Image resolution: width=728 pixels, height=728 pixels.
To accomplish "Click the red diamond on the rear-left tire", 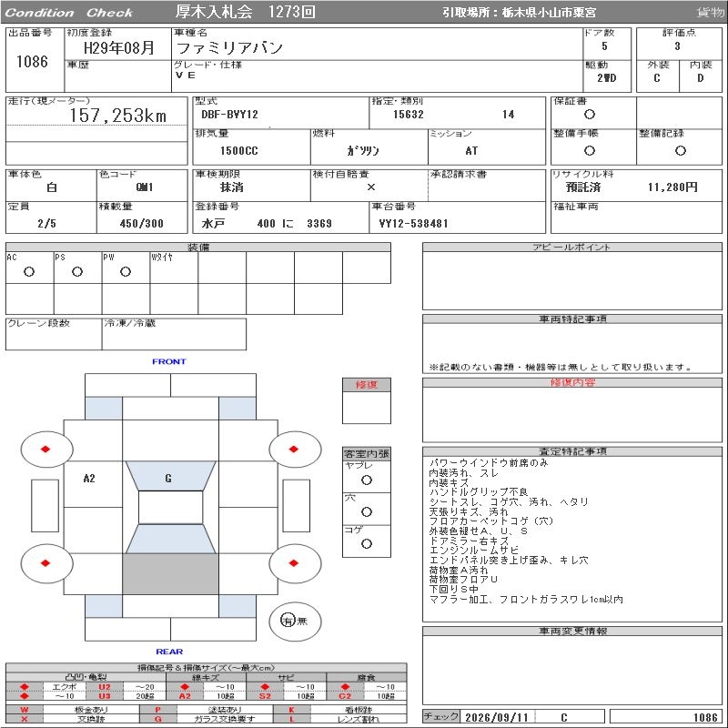I will click(45, 563).
